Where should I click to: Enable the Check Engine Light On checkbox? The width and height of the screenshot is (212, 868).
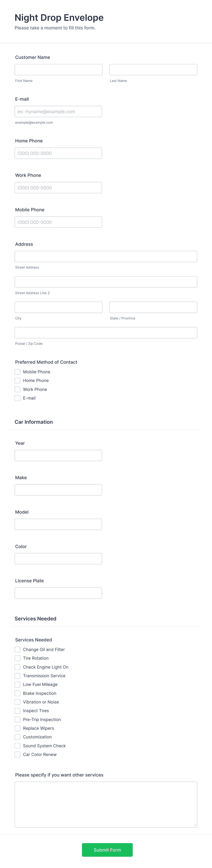pyautogui.click(x=17, y=667)
